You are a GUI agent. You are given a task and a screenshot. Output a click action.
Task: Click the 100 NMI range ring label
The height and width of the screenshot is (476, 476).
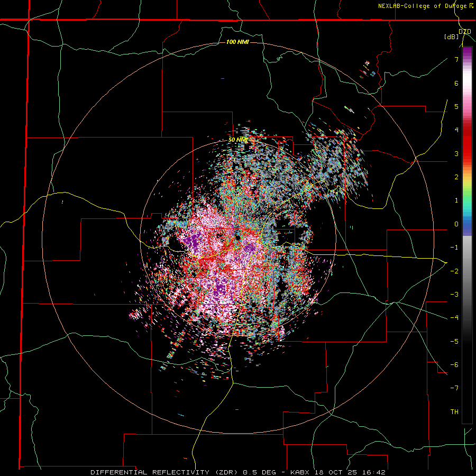point(237,42)
